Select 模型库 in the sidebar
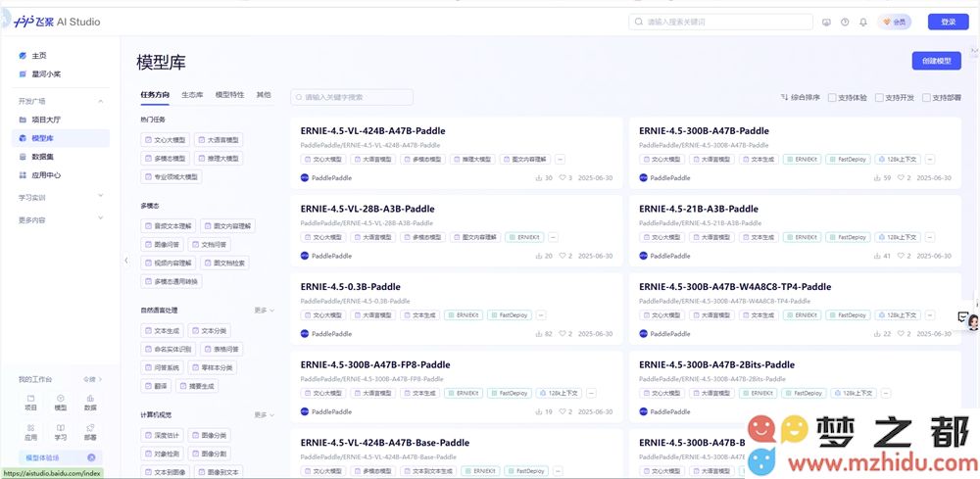The image size is (980, 479). click(61, 138)
